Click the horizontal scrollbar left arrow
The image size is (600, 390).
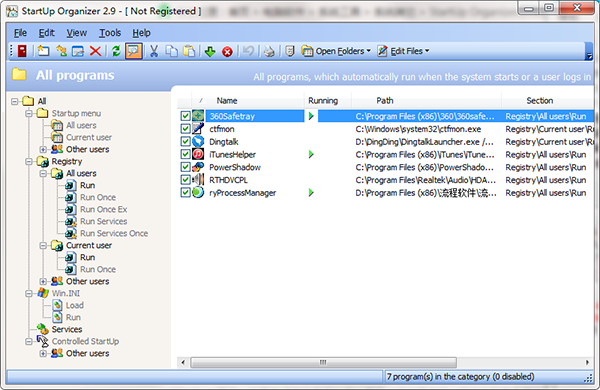tap(183, 362)
